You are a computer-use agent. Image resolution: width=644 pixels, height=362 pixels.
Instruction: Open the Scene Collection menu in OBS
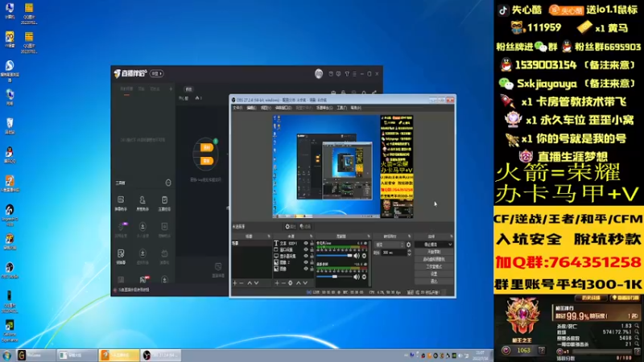pos(324,108)
